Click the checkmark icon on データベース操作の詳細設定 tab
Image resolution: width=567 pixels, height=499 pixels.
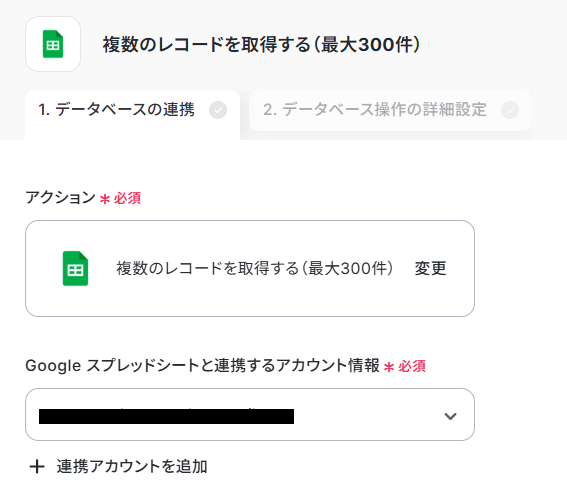pos(510,110)
